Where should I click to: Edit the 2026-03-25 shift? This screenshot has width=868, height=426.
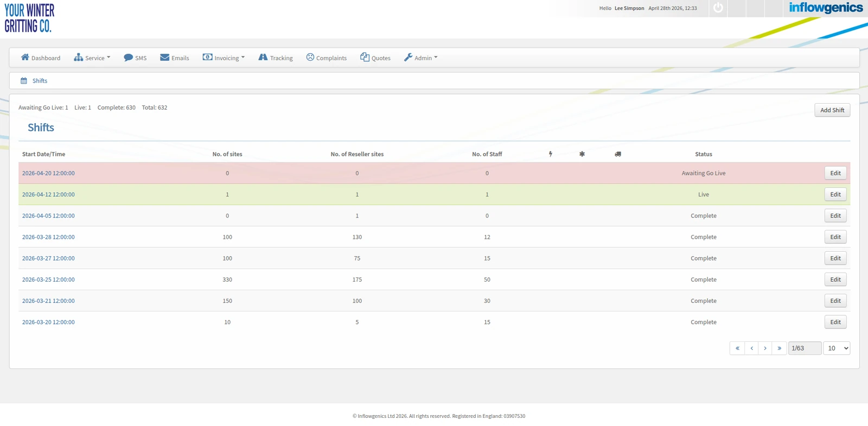835,279
